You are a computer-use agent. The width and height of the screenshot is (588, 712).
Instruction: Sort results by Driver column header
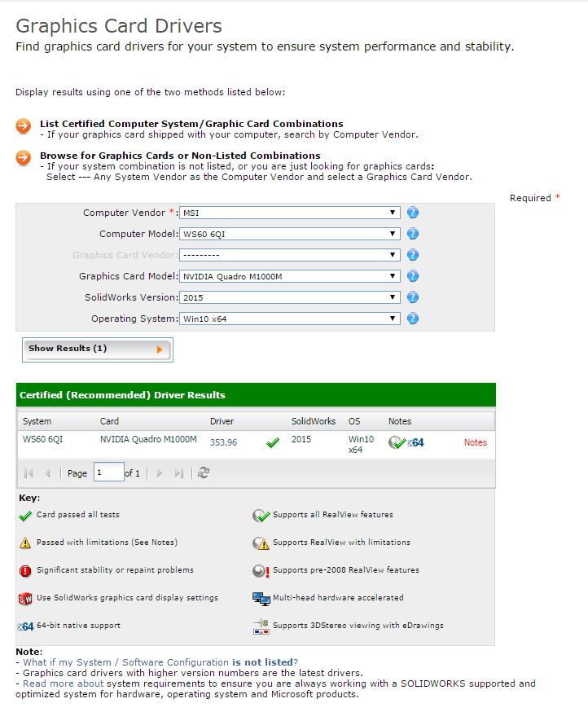pyautogui.click(x=222, y=421)
